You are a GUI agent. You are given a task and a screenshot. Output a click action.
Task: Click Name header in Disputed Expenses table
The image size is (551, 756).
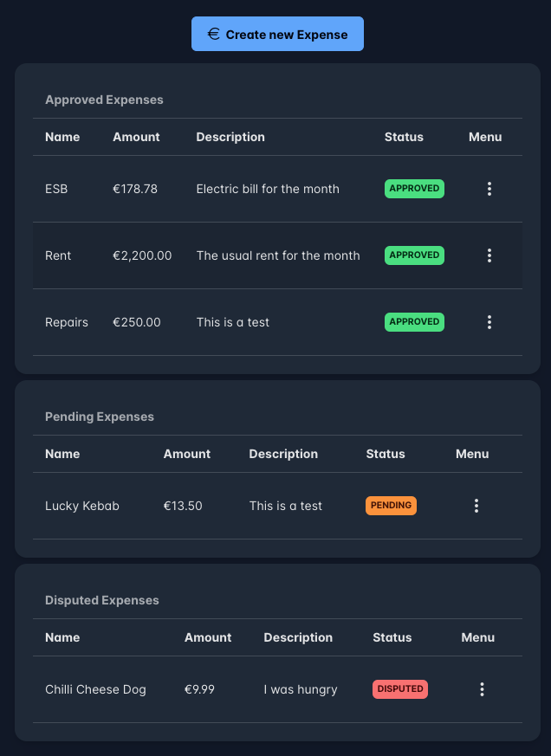click(62, 637)
